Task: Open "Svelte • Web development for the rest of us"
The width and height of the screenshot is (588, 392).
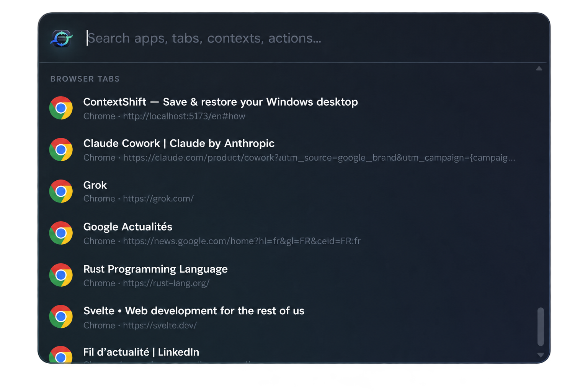Action: [x=194, y=311]
